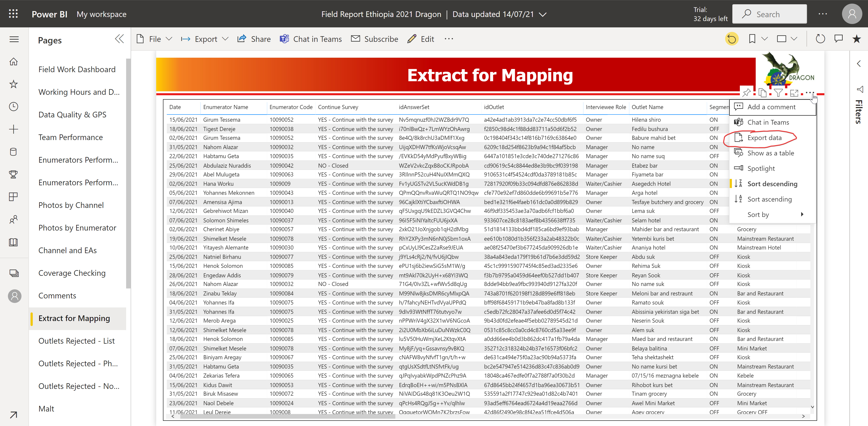This screenshot has height=426, width=868.
Task: Open the filter icon on the visual
Action: tap(778, 93)
